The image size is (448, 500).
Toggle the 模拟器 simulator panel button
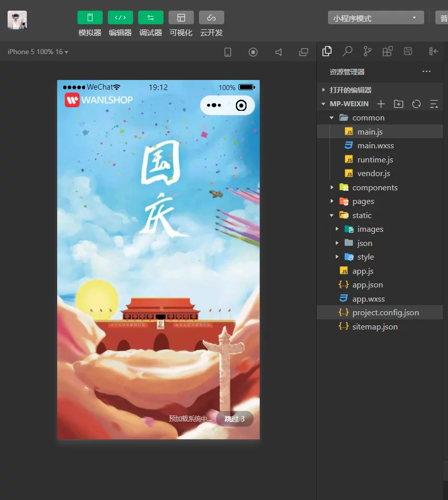[x=90, y=18]
